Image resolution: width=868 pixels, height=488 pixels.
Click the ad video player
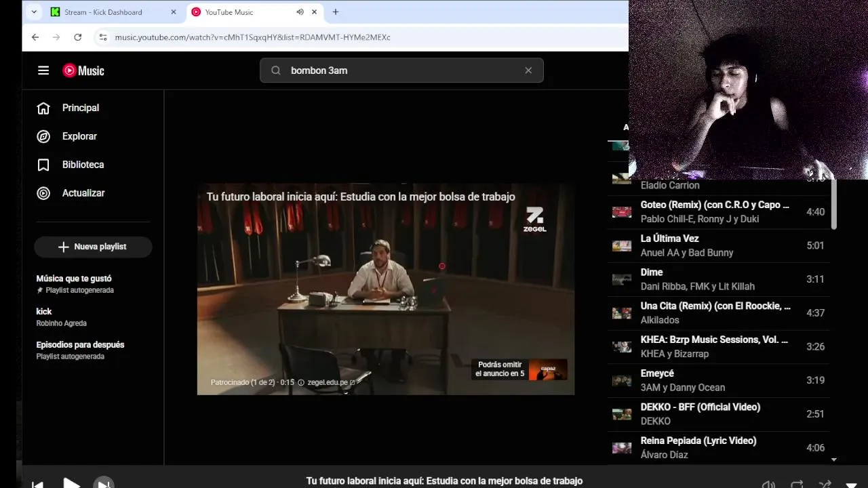pos(386,289)
